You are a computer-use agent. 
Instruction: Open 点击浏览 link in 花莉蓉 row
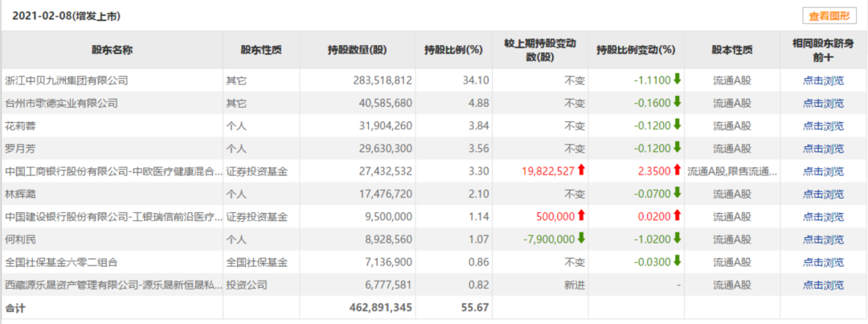[823, 125]
